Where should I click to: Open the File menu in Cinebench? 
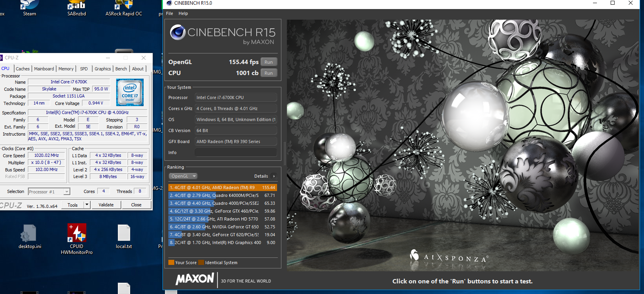pyautogui.click(x=170, y=13)
